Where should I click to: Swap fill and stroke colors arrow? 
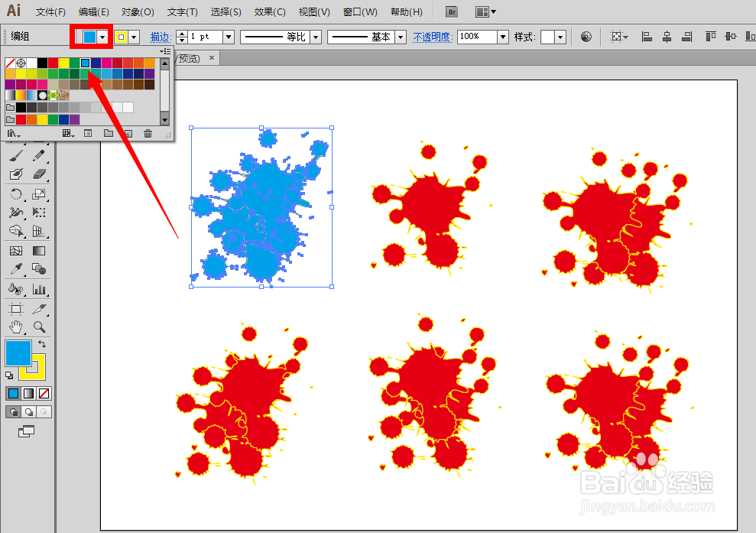42,344
